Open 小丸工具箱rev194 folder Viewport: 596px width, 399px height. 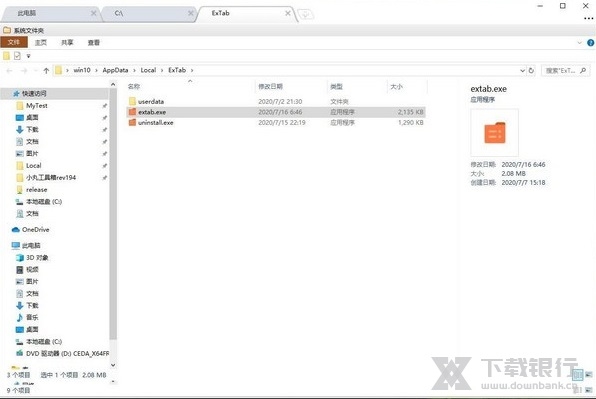pos(51,177)
